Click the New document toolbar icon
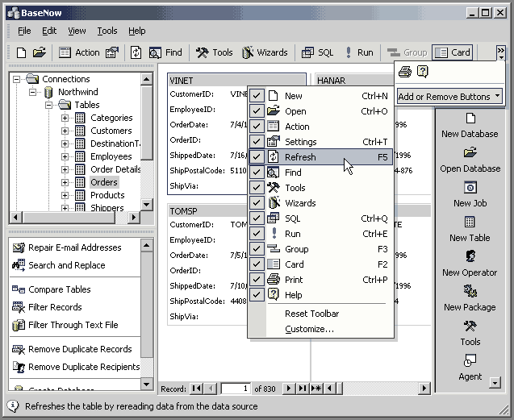Viewport: 514px width, 420px height. [x=21, y=52]
